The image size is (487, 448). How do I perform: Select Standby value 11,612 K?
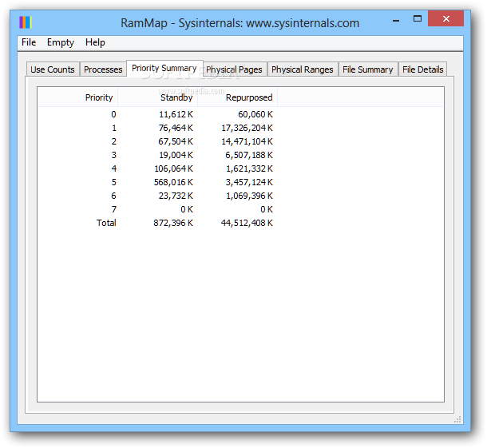pos(176,114)
